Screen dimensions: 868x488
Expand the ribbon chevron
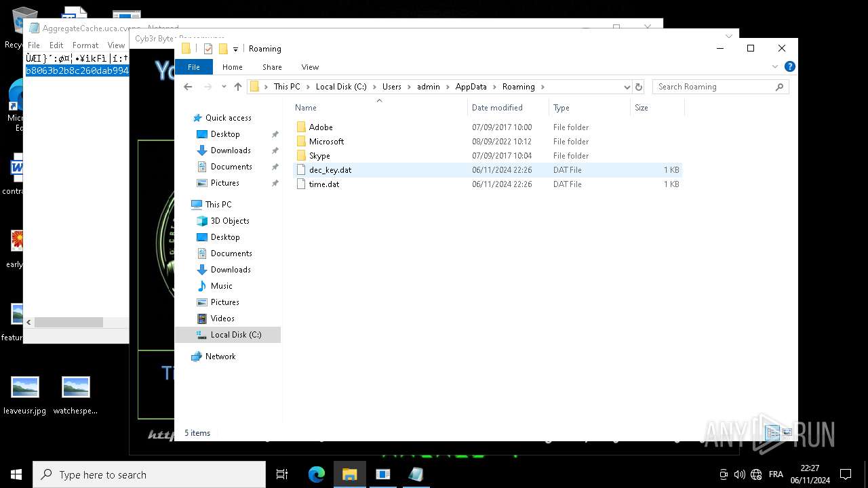775,66
